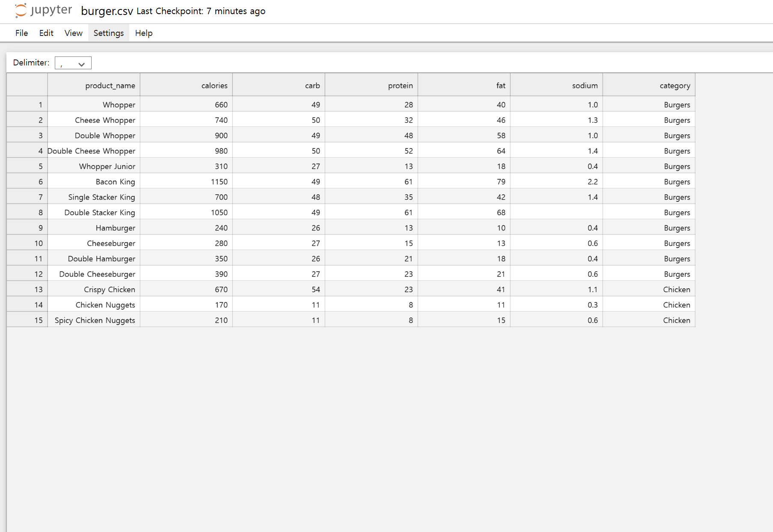Select the product_name column header
The width and height of the screenshot is (773, 532).
click(x=94, y=85)
